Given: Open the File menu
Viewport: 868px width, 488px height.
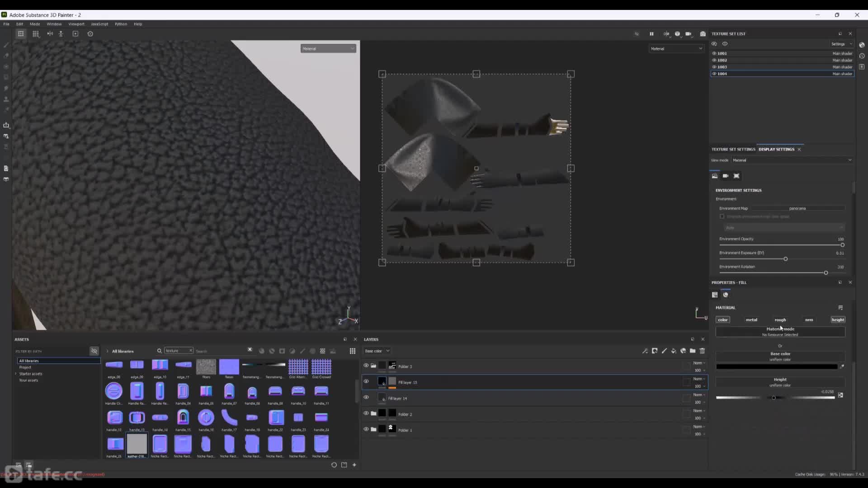Looking at the screenshot, I should tap(6, 24).
